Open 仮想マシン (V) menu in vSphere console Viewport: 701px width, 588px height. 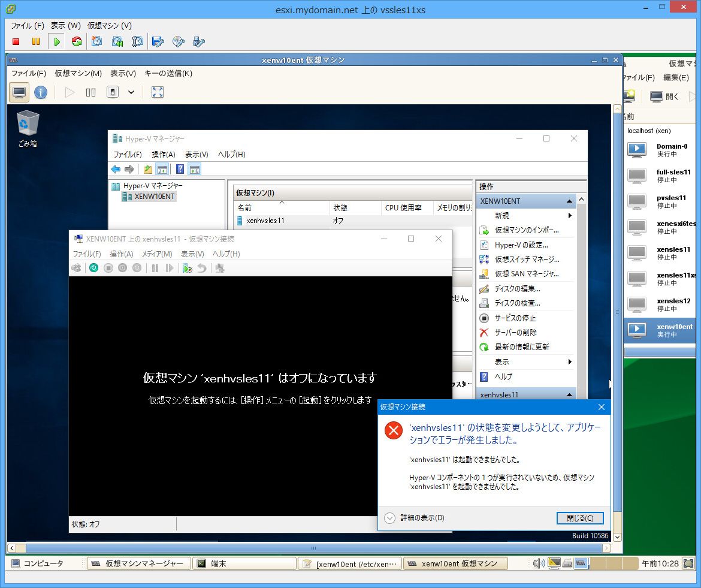coord(110,26)
